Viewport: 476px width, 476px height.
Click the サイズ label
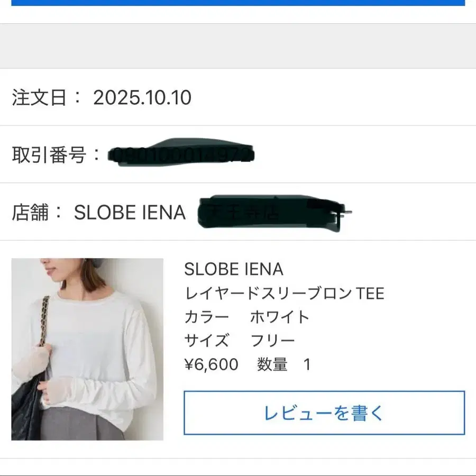[x=206, y=340]
